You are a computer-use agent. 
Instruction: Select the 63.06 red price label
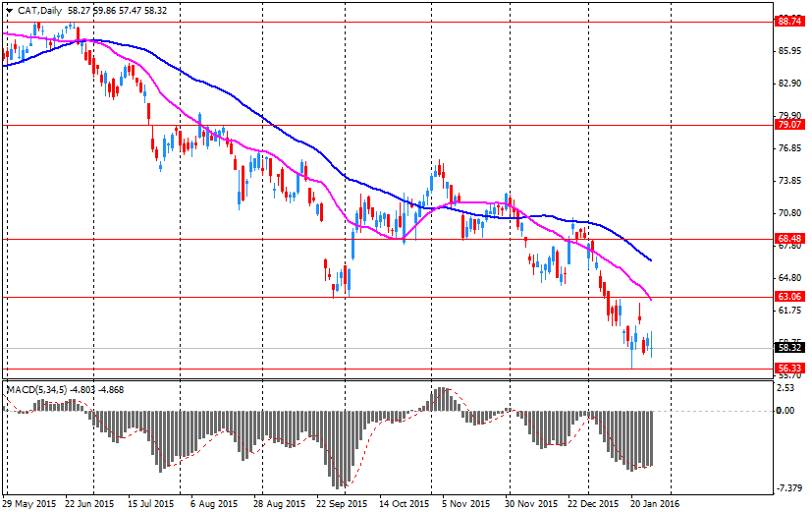pyautogui.click(x=789, y=297)
